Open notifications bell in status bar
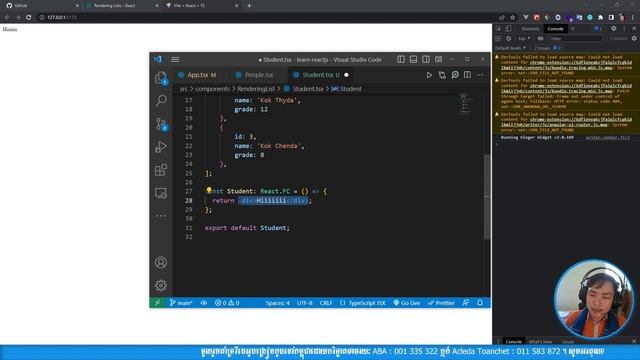640x360 pixels. point(480,303)
